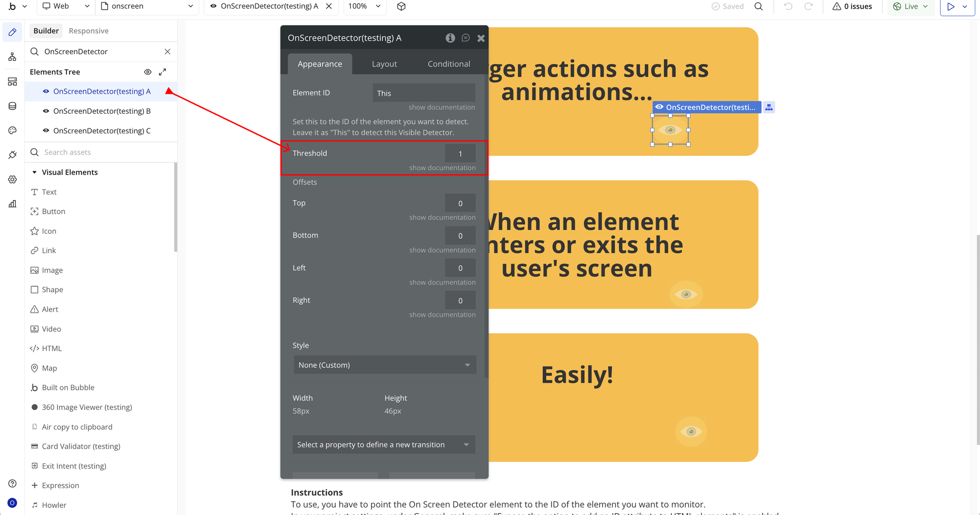Open the Data tab database icon
This screenshot has width=980, height=515.
click(x=12, y=106)
